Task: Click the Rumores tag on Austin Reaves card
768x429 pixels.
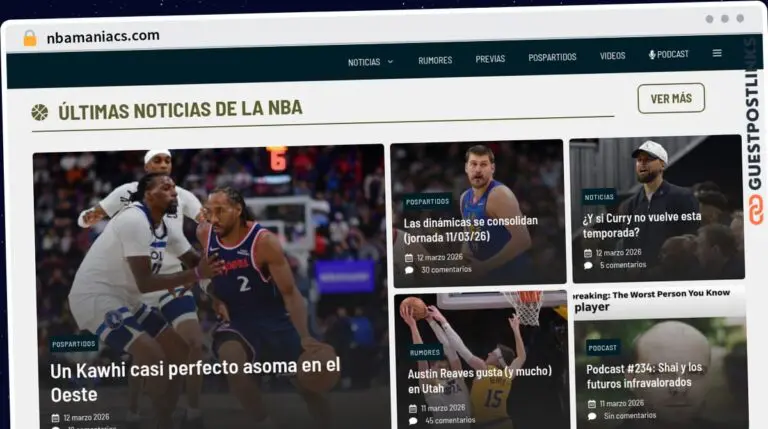Action: pos(425,352)
